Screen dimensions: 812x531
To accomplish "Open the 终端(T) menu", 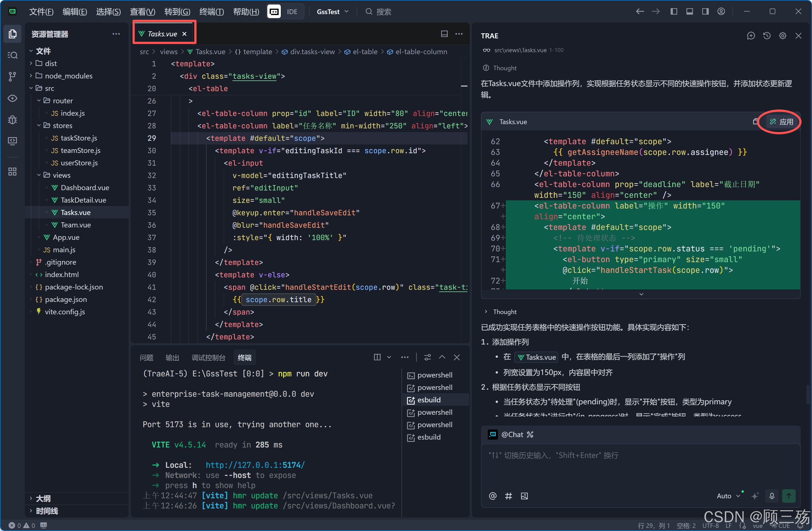I will [x=211, y=12].
